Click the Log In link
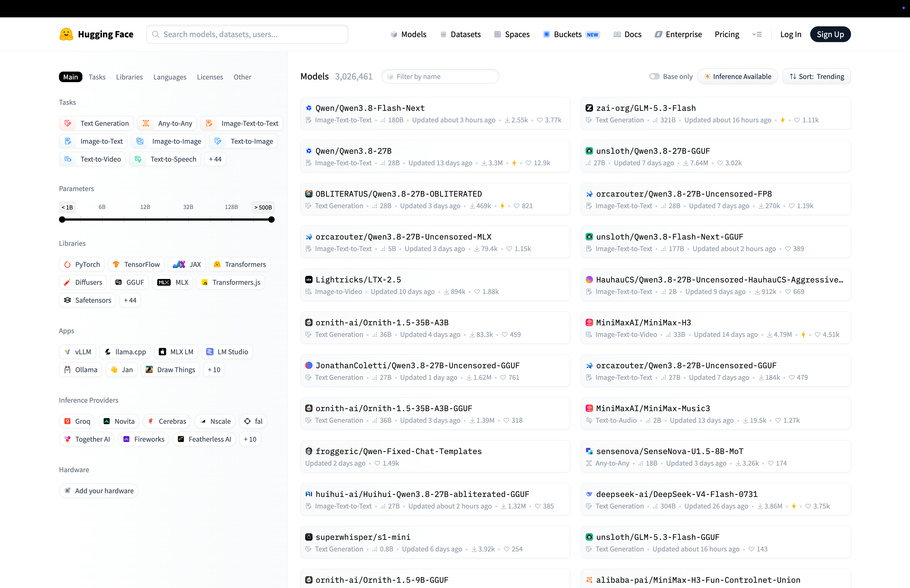 [790, 34]
